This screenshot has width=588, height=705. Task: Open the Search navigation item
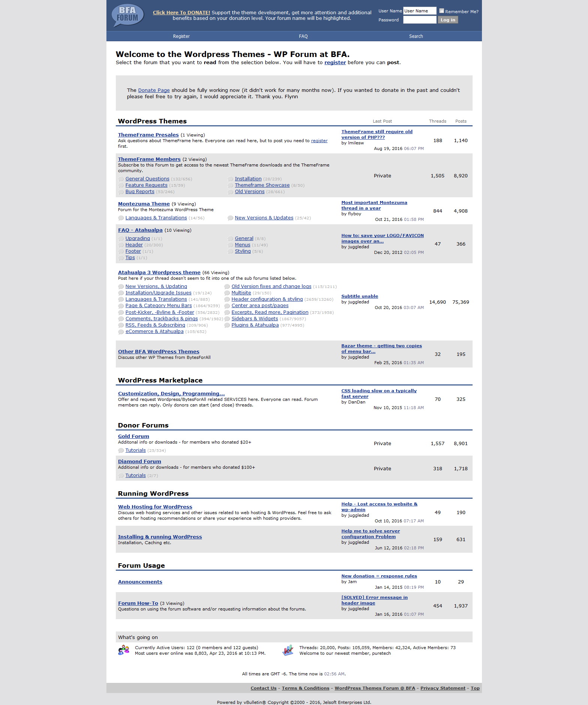416,36
